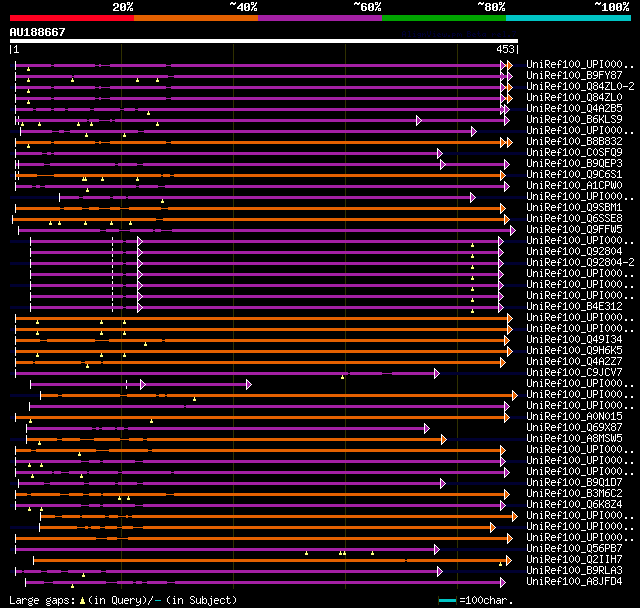Select the UniRef100_Q9H6K5 label
Viewport: 640px width, 608px height.
574,351
